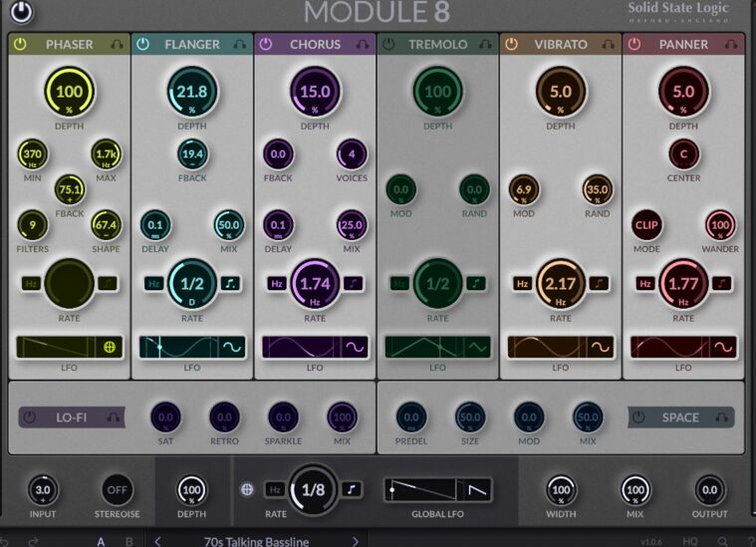
Task: Switch to preset slot A
Action: click(x=101, y=541)
